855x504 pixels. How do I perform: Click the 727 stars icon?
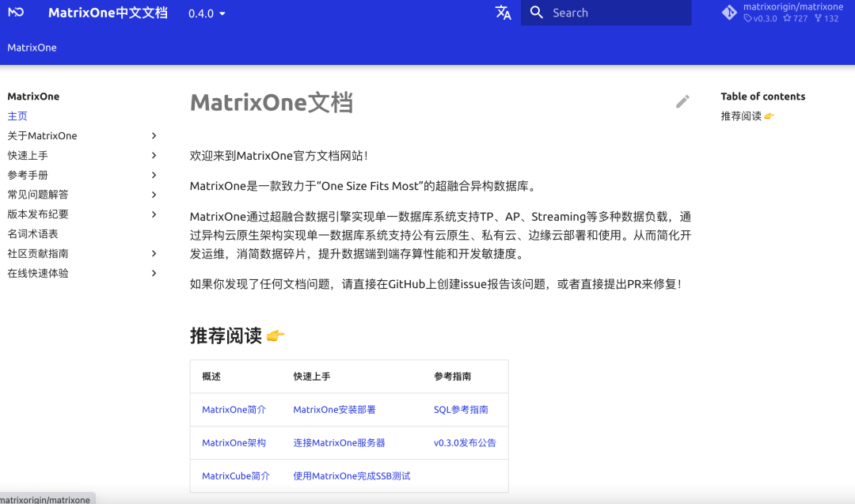pyautogui.click(x=787, y=18)
